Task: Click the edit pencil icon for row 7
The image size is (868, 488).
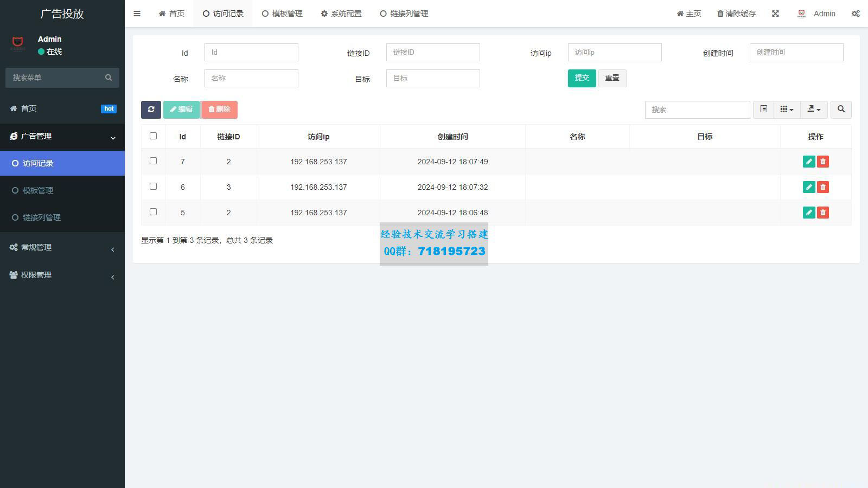Action: (809, 162)
